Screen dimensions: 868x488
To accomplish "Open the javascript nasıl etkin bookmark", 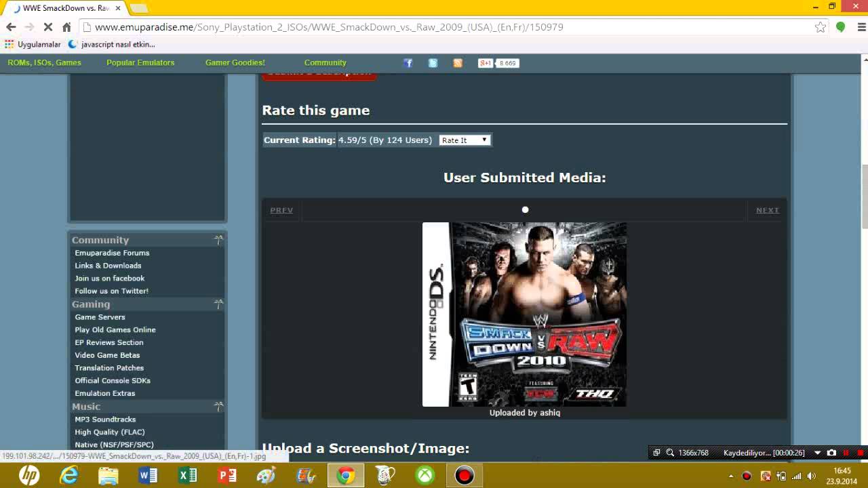I will 112,44.
